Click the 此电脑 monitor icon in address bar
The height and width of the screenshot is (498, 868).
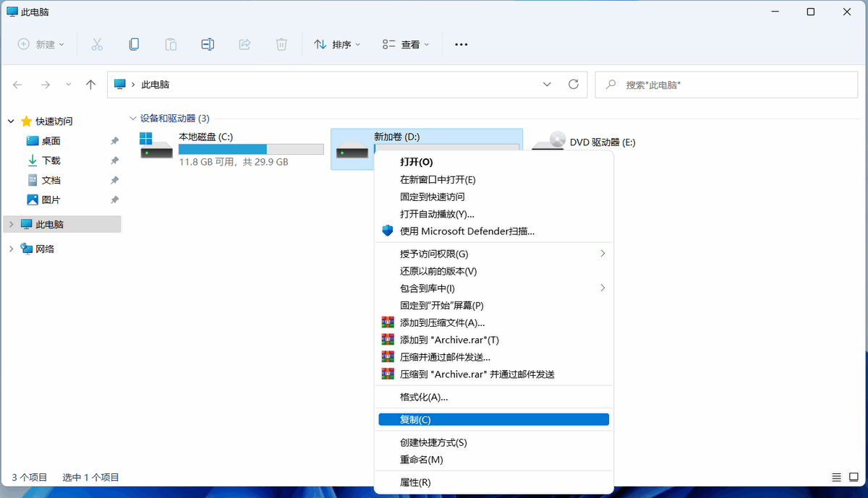coord(120,85)
